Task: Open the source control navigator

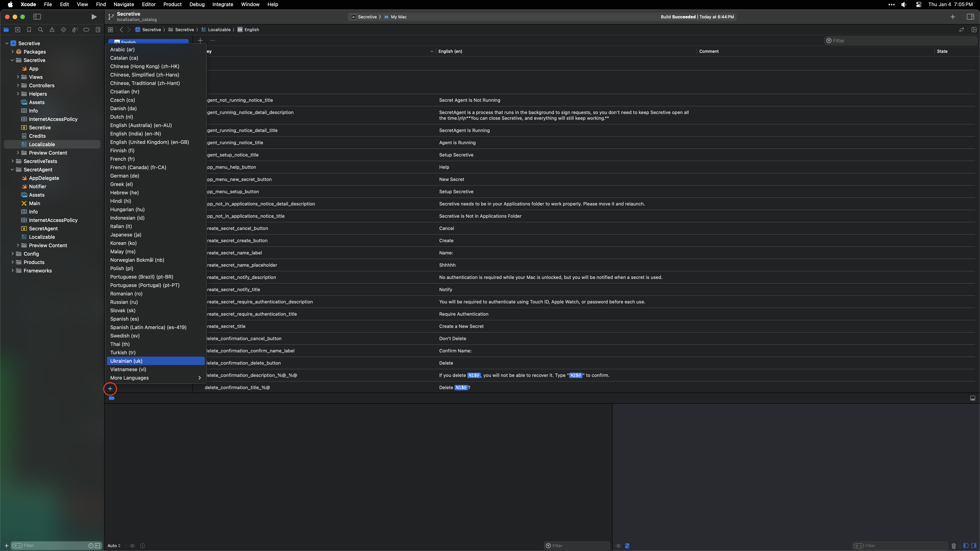Action: tap(17, 30)
